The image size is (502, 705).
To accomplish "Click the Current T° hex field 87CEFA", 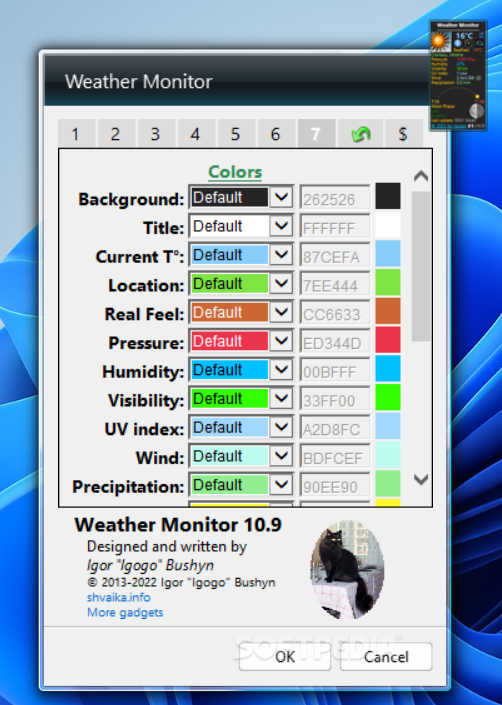I will pyautogui.click(x=335, y=255).
